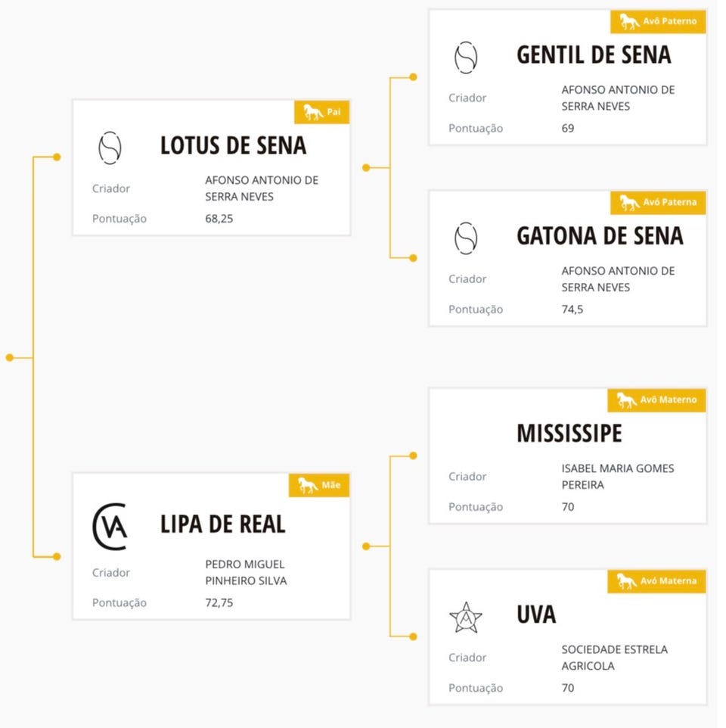Viewport: 726px width, 728px height.
Task: Open the GATONA DE SENA horse name
Action: tap(600, 236)
